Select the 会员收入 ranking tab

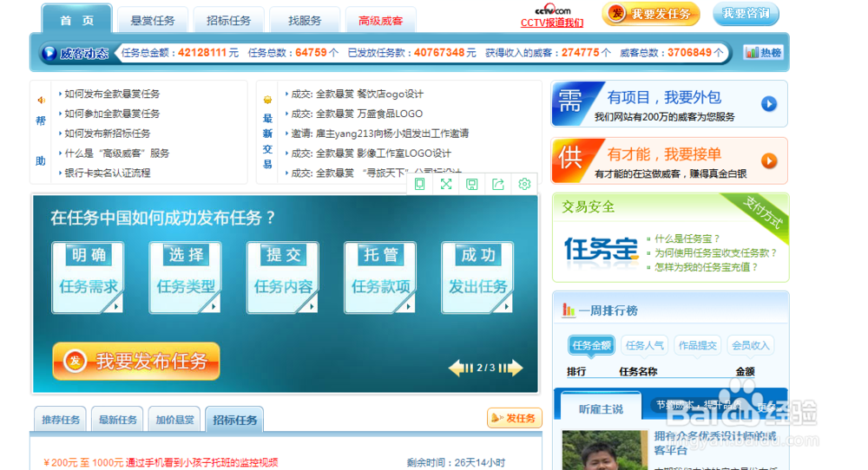click(750, 346)
